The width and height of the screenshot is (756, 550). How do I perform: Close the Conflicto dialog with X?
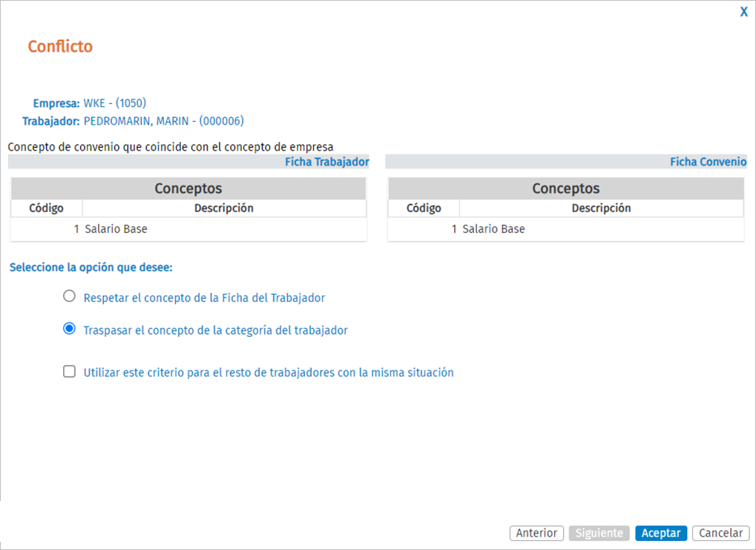tap(743, 12)
